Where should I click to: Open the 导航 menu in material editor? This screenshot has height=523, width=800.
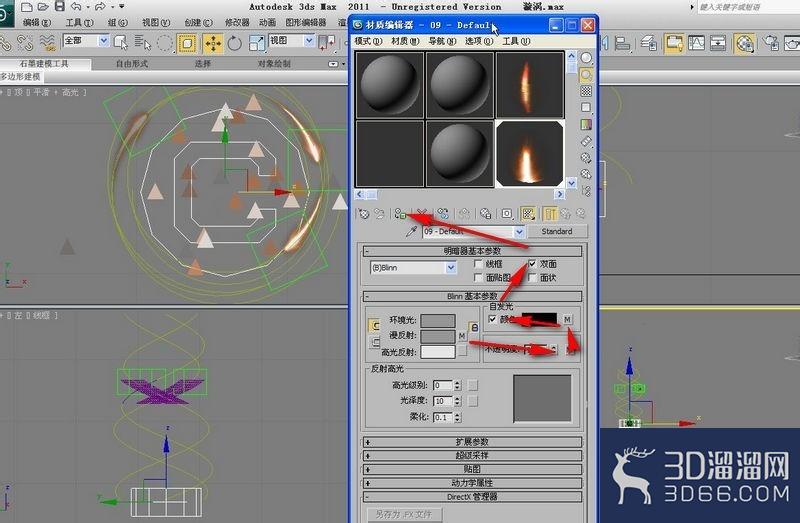pyautogui.click(x=442, y=41)
